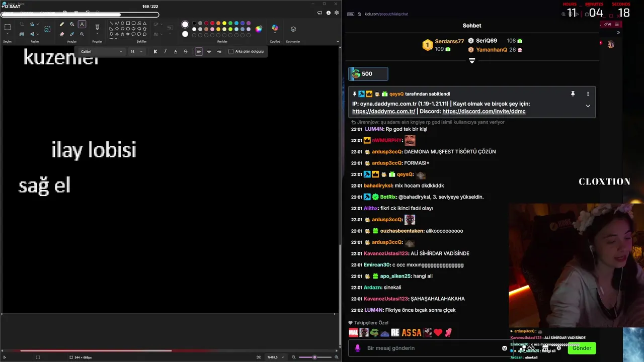Click BotRix username in chat
The width and height of the screenshot is (644, 362).
click(x=388, y=197)
